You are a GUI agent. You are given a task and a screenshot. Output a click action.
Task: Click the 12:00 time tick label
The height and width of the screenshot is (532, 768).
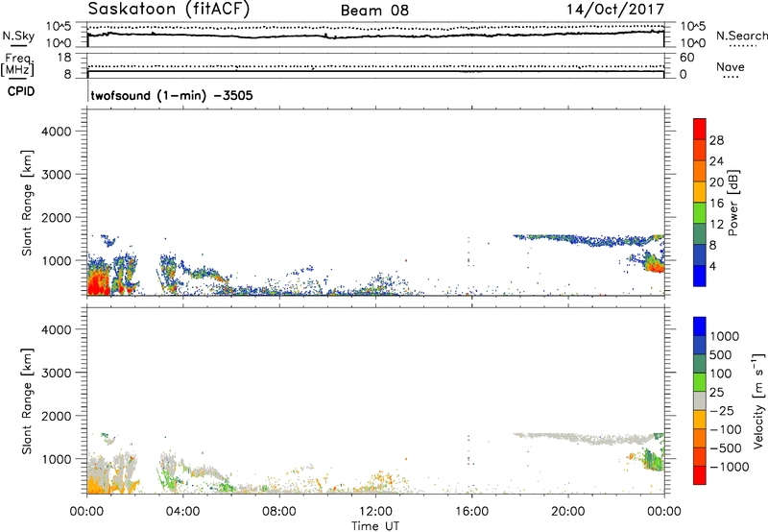[375, 512]
